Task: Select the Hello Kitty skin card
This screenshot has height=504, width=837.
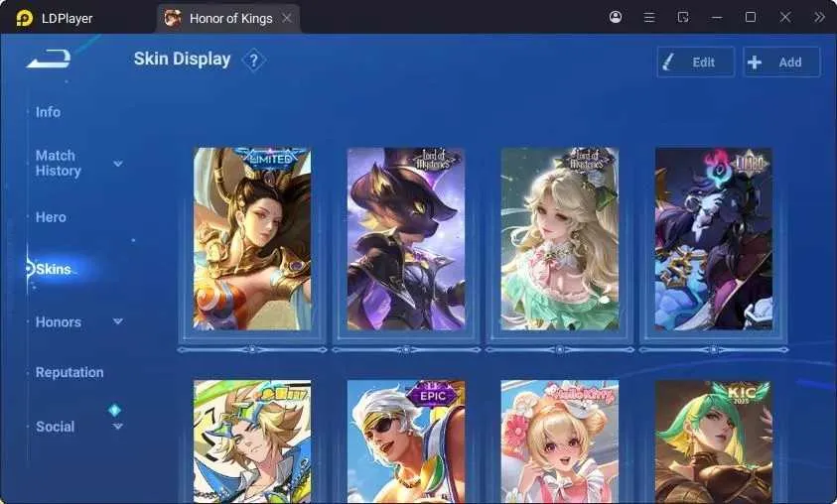Action: [559, 441]
